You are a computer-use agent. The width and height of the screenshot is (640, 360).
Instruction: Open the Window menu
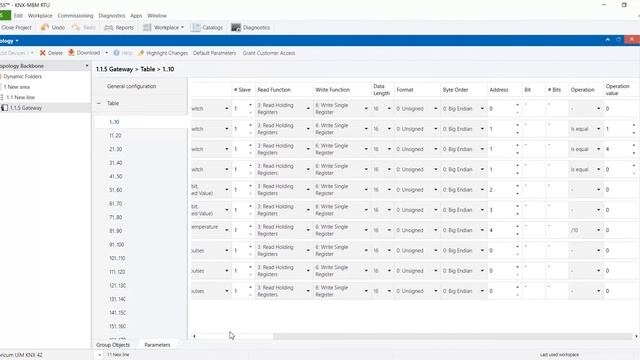click(x=157, y=16)
